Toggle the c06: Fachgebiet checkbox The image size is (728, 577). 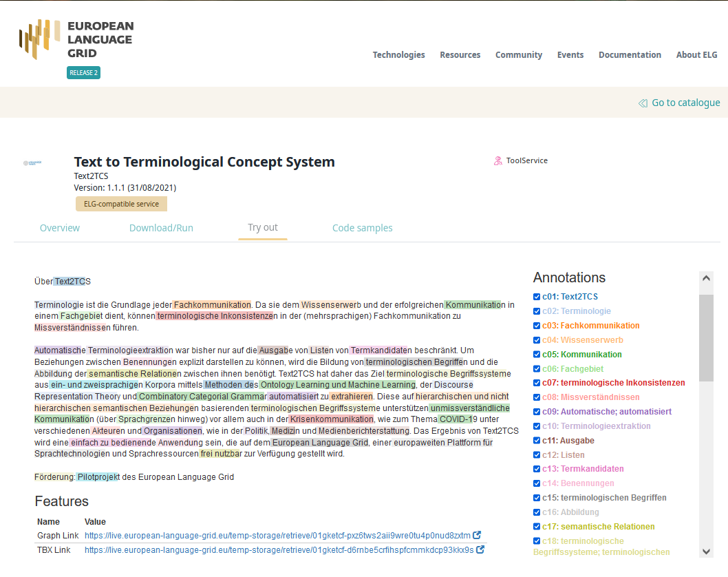pyautogui.click(x=537, y=369)
